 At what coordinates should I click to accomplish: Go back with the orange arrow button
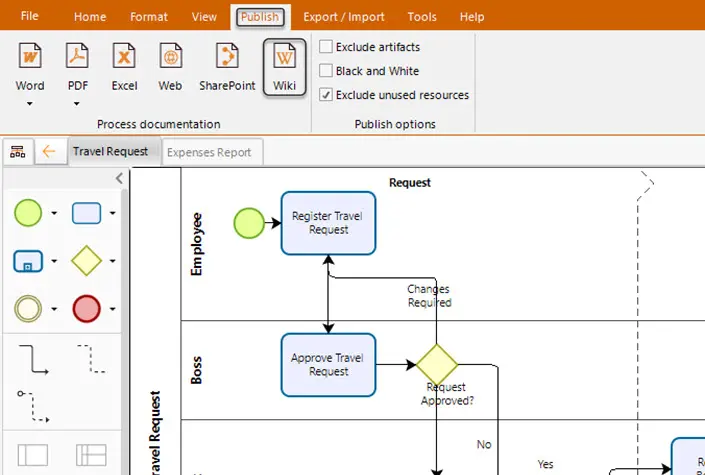click(49, 152)
